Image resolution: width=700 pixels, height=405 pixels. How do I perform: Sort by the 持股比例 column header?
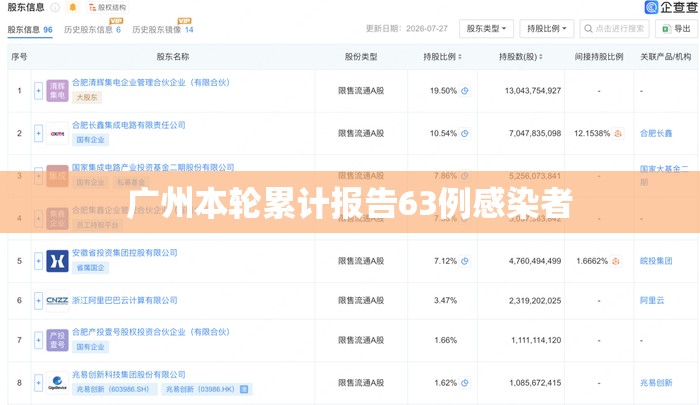point(442,57)
